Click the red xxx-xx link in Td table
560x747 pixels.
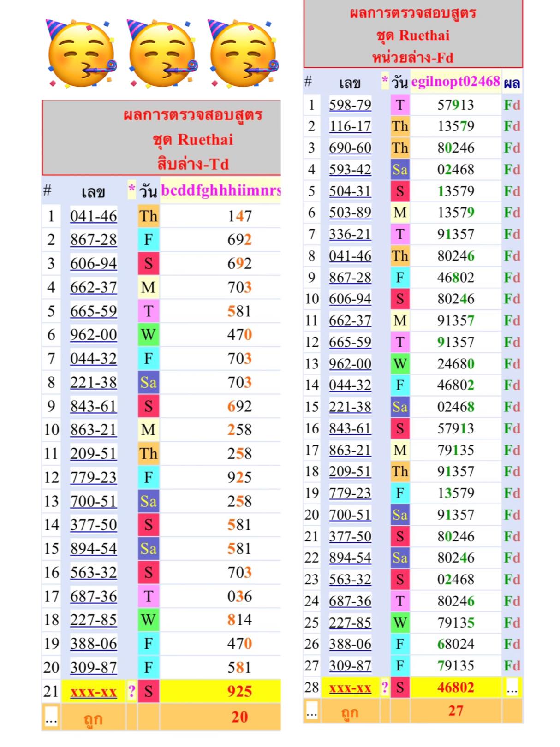coord(93,692)
